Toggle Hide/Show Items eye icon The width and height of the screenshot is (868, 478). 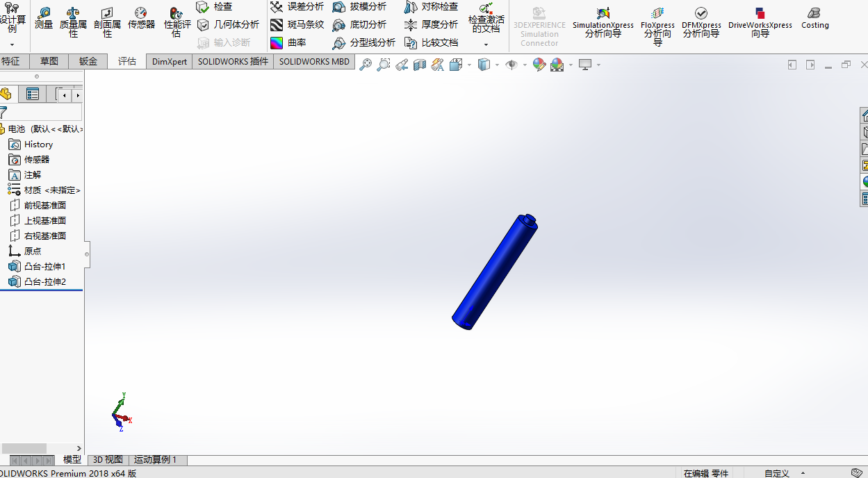point(512,65)
